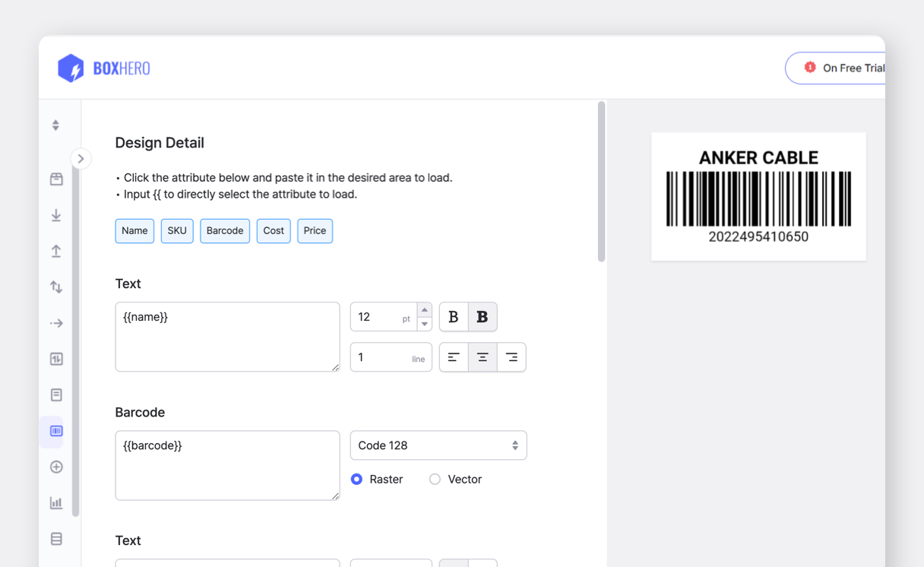Center-align the name text

[483, 357]
